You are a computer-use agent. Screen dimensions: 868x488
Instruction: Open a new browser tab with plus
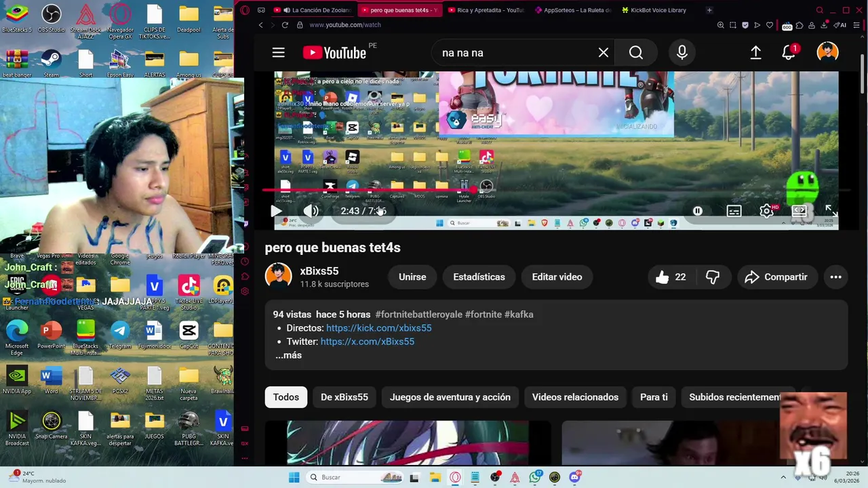[709, 10]
